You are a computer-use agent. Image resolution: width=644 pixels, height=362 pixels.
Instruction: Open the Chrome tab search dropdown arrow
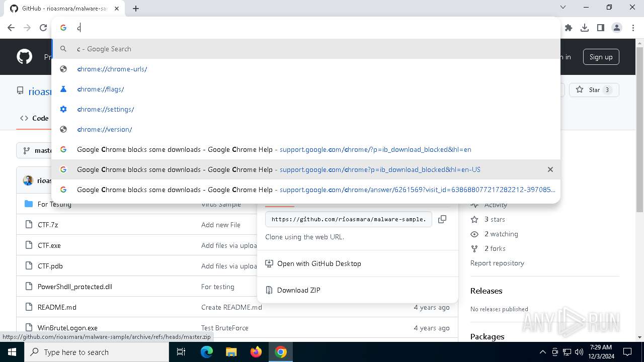563,8
